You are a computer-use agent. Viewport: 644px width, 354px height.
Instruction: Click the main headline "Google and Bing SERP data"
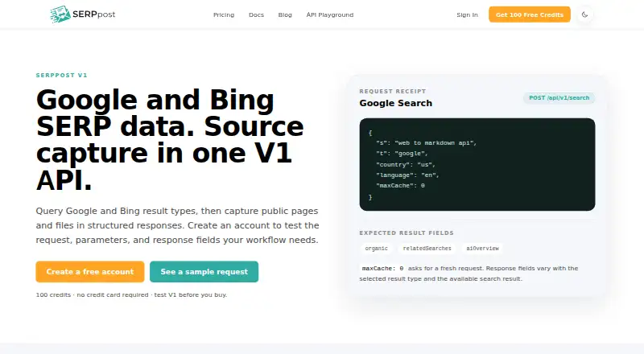(x=170, y=140)
